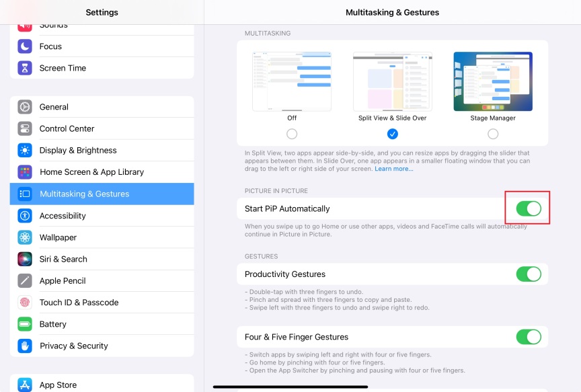Open Home Screen & App Library
Image resolution: width=581 pixels, height=392 pixels.
(91, 172)
